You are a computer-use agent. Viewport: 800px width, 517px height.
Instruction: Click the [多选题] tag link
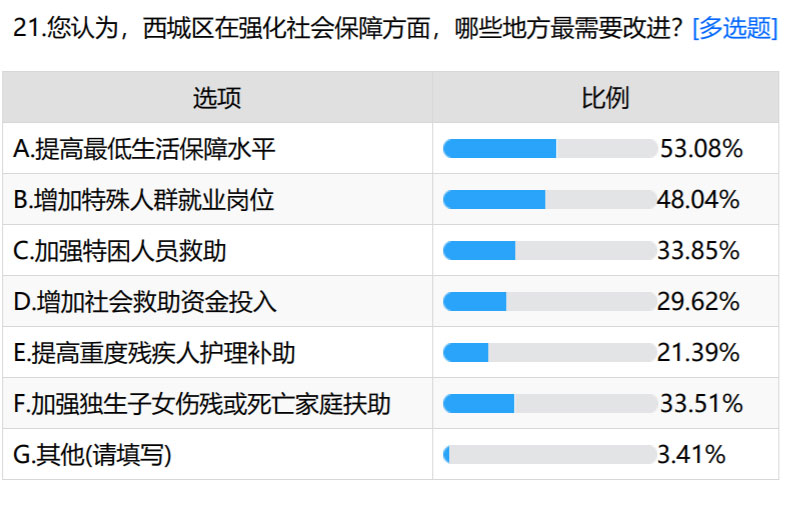(735, 28)
